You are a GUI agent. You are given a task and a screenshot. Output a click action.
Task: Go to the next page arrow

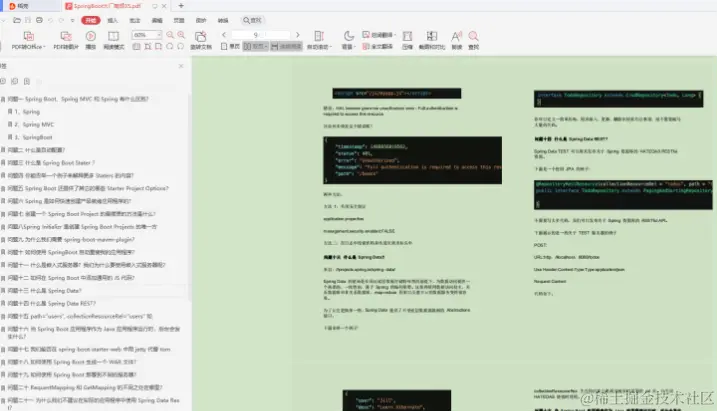pos(298,35)
